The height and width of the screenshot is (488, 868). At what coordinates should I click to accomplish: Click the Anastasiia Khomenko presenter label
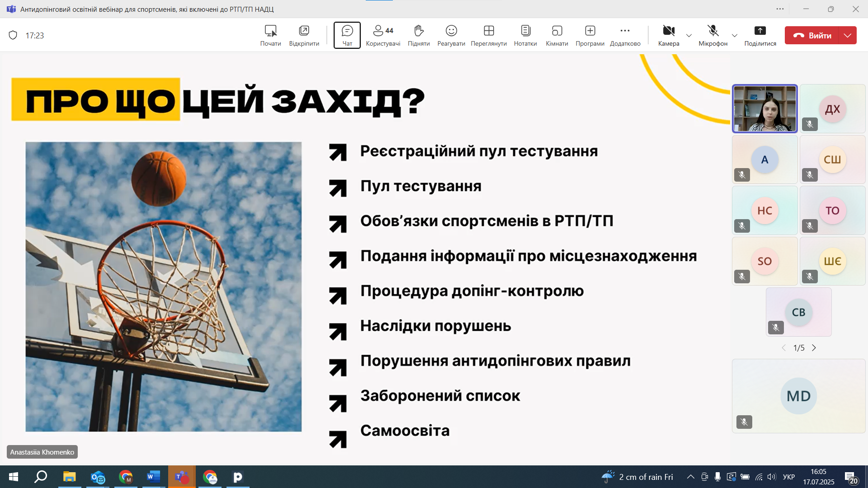click(42, 452)
